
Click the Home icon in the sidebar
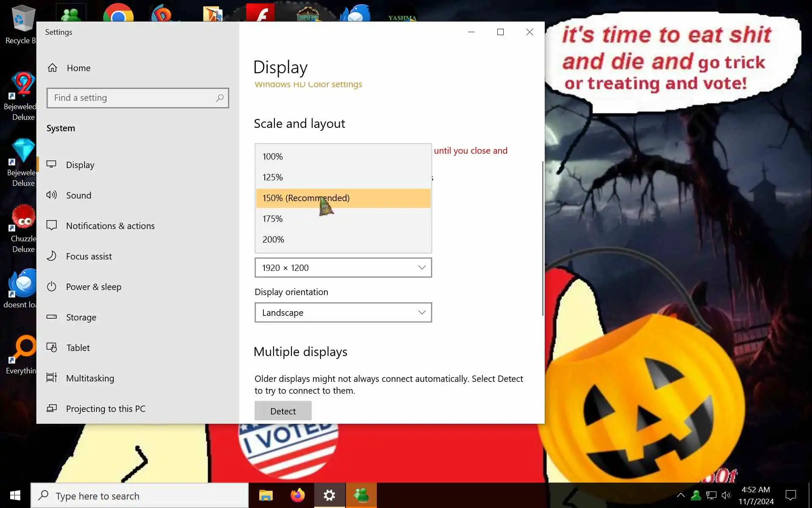(x=52, y=68)
